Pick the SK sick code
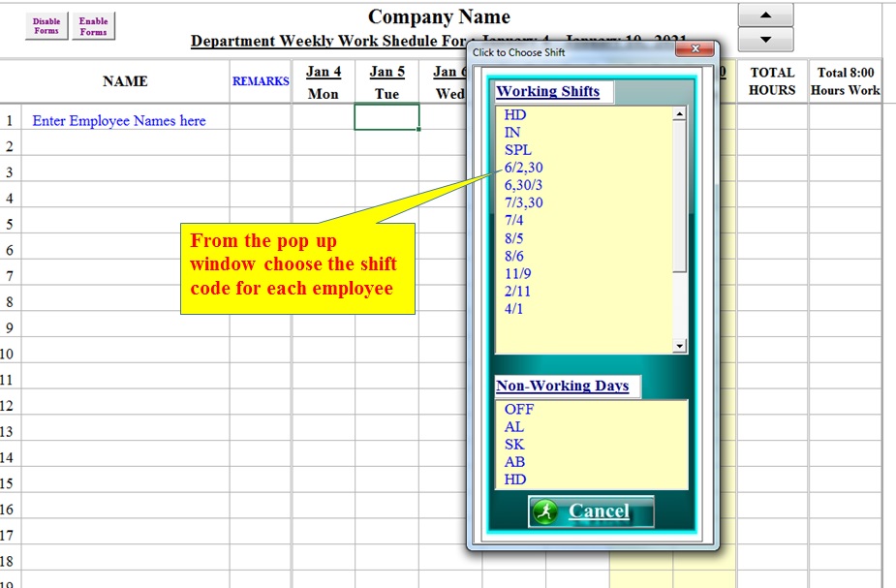The width and height of the screenshot is (896, 588). 512,444
